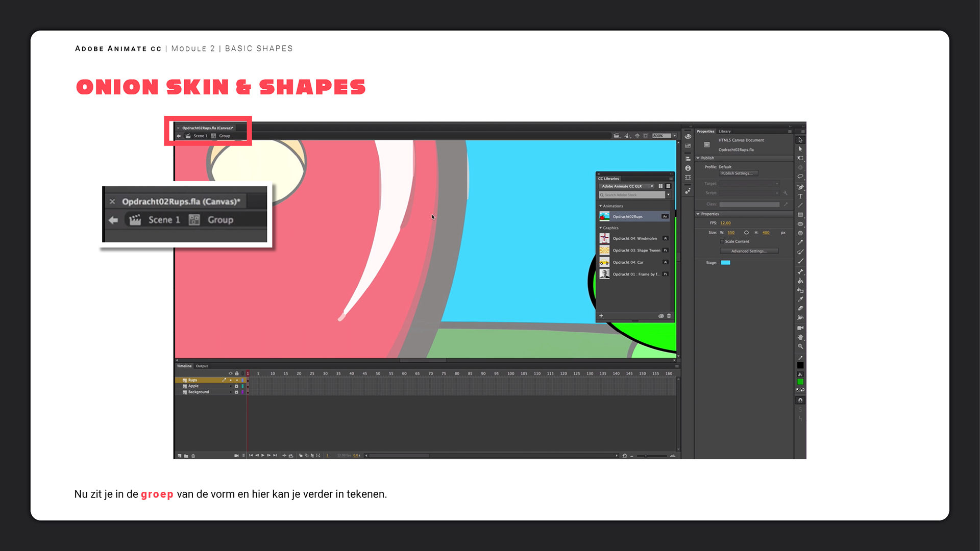Open the Stage color swatch

click(725, 263)
